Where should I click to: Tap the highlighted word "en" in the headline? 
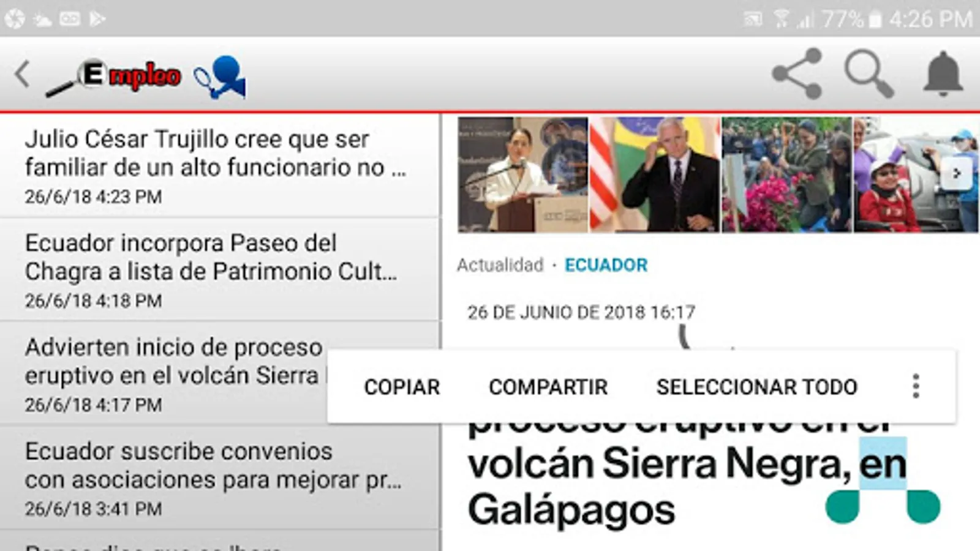tap(883, 463)
